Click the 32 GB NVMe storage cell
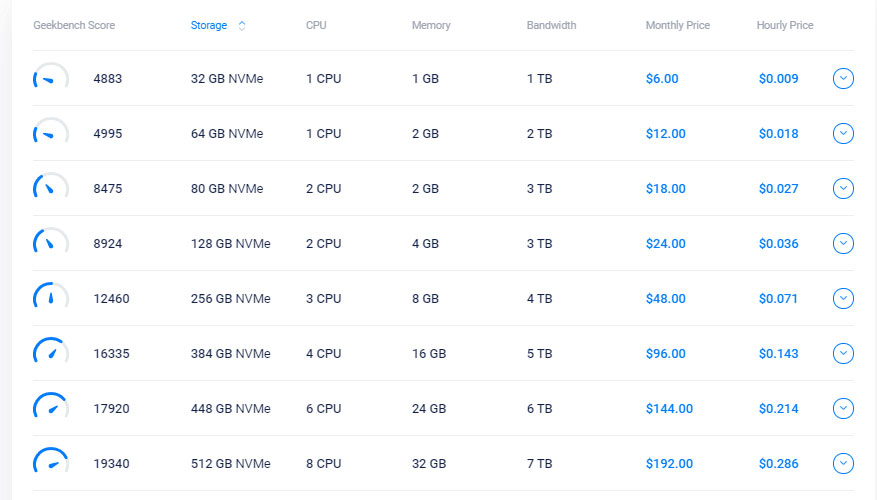 [x=227, y=79]
